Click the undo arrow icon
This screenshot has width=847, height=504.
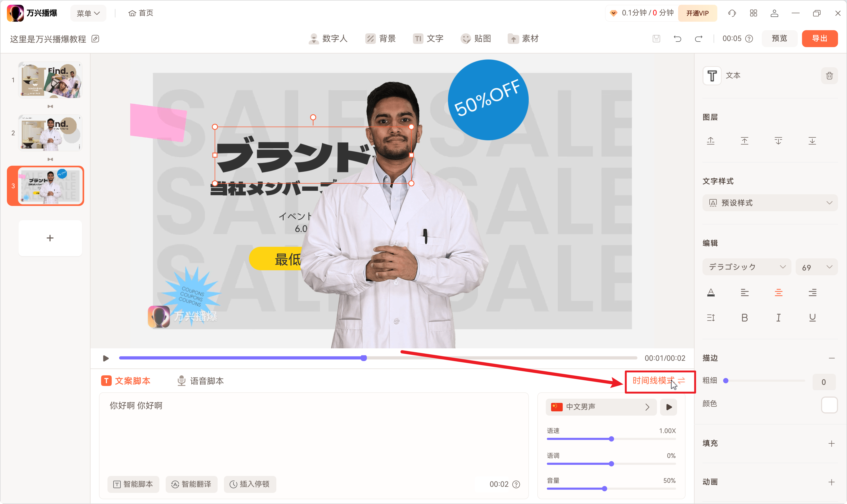click(677, 39)
